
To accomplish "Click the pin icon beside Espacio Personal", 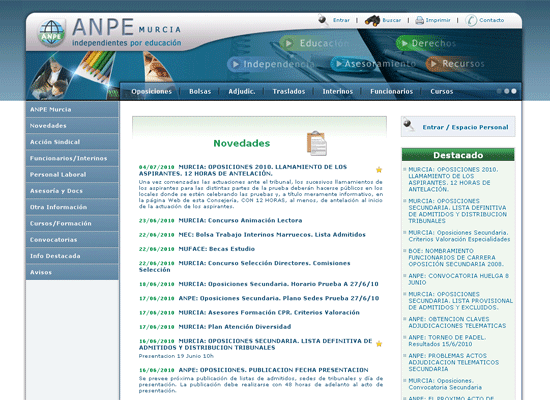I will [408, 125].
